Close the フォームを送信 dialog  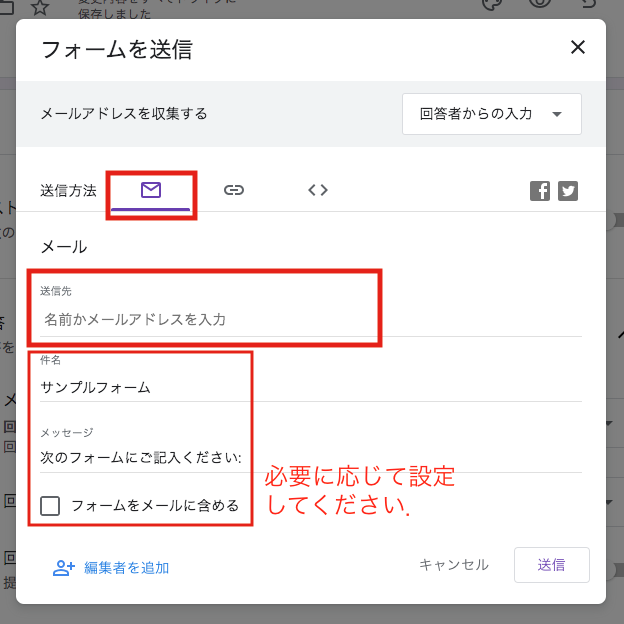click(577, 47)
